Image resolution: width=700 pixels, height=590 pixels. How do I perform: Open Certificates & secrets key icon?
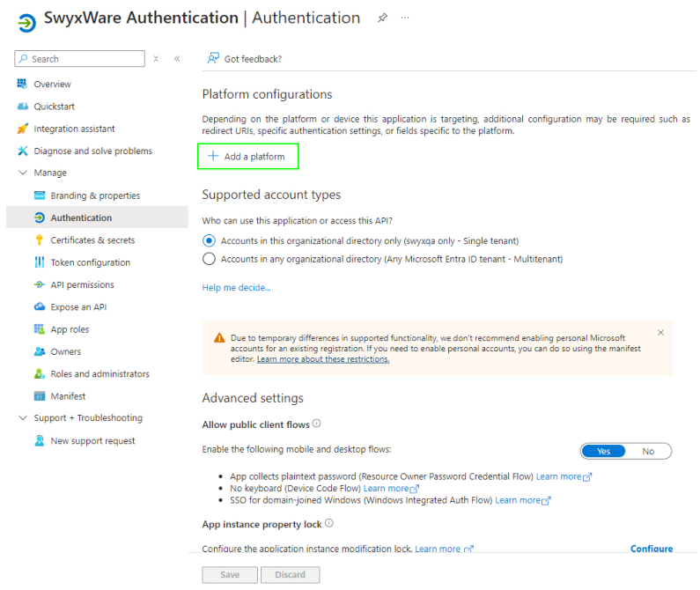[40, 240]
